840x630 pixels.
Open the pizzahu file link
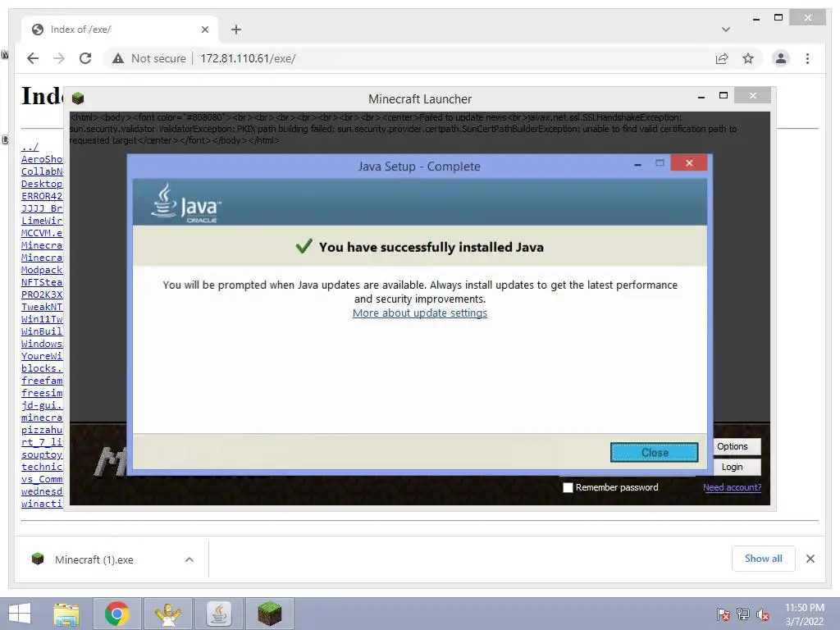coord(42,430)
